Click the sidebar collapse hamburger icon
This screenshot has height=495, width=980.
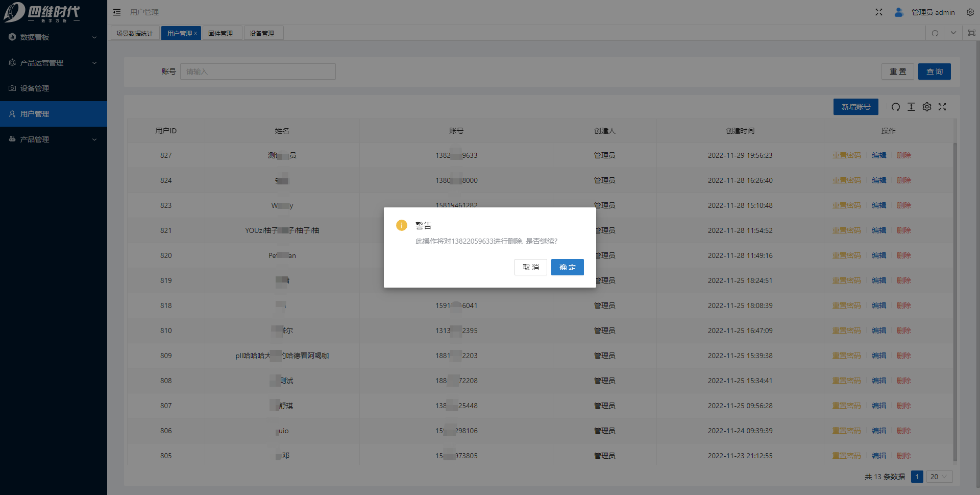coord(117,12)
